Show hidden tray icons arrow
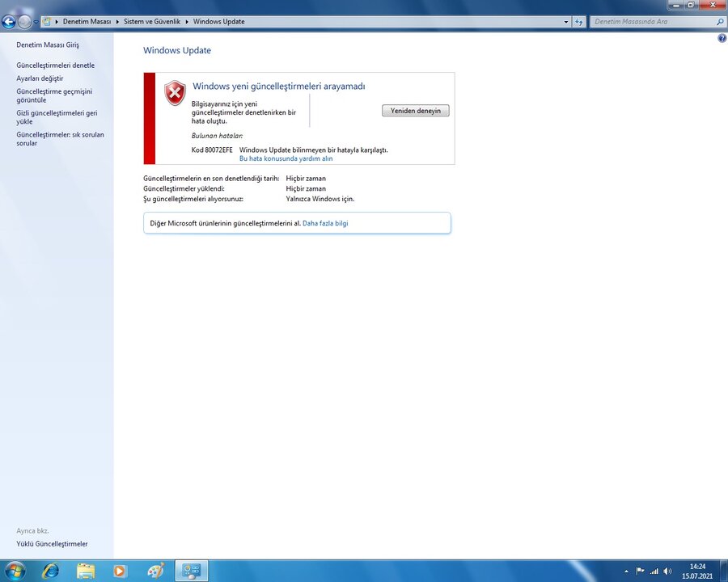Screen dimensions: 728x582 [x=626, y=571]
